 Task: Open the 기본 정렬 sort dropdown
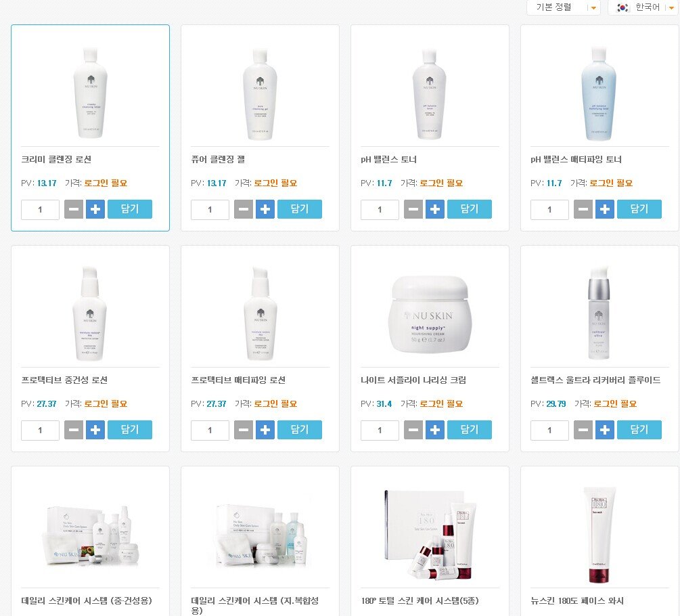coord(564,7)
